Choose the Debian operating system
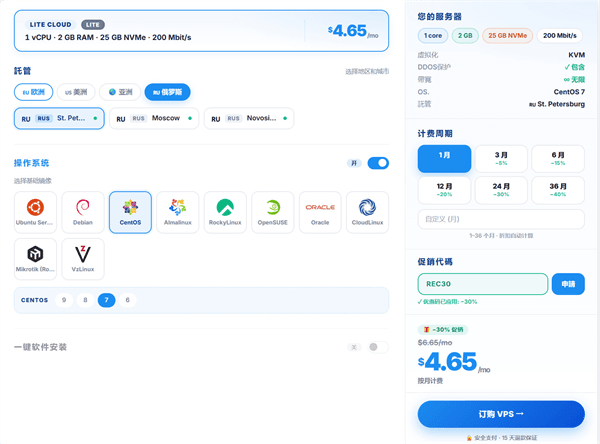This screenshot has width=600, height=444. pyautogui.click(x=83, y=212)
